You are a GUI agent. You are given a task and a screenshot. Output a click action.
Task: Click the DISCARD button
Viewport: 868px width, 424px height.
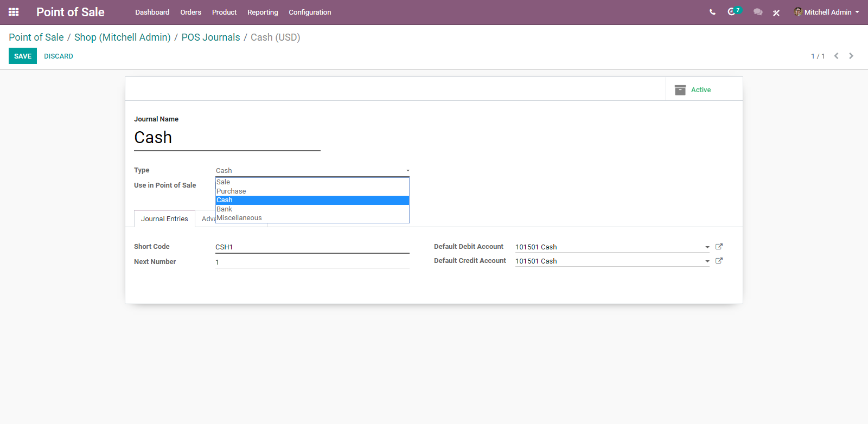tap(59, 56)
